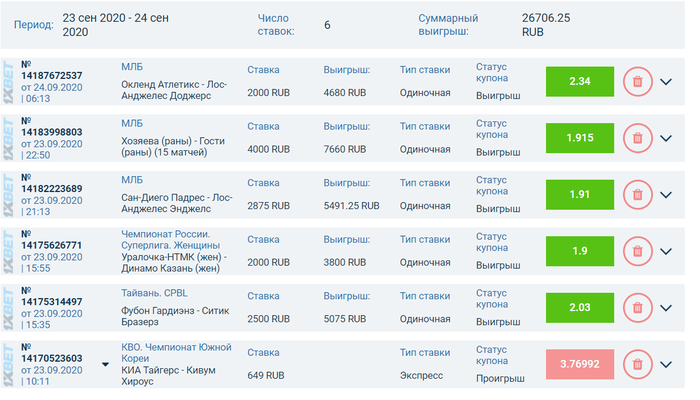Expand chevron for the express bet 3.76992
The width and height of the screenshot is (700, 400).
click(x=666, y=365)
